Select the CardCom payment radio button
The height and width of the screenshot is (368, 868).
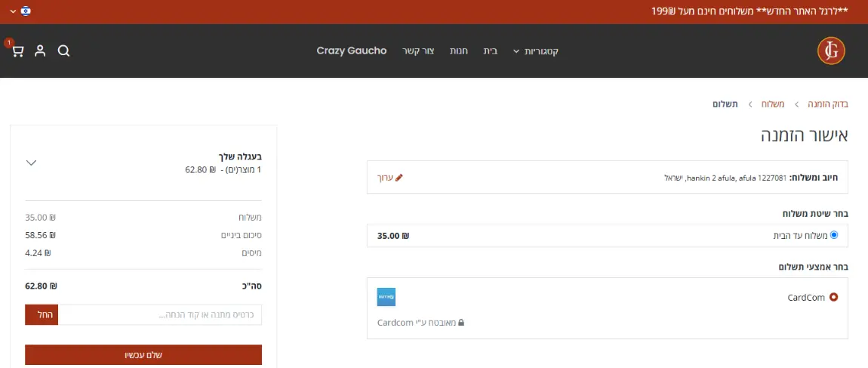pos(834,297)
